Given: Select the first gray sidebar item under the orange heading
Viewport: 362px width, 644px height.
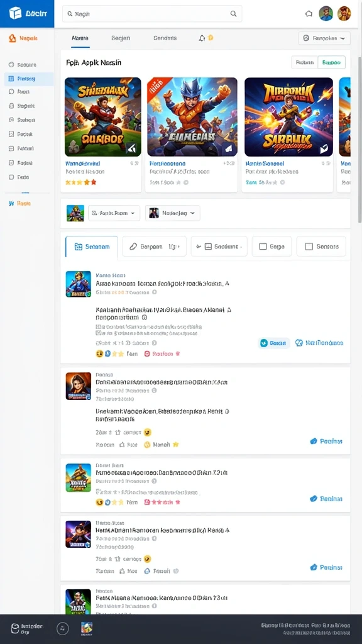Looking at the screenshot, I should (23, 65).
